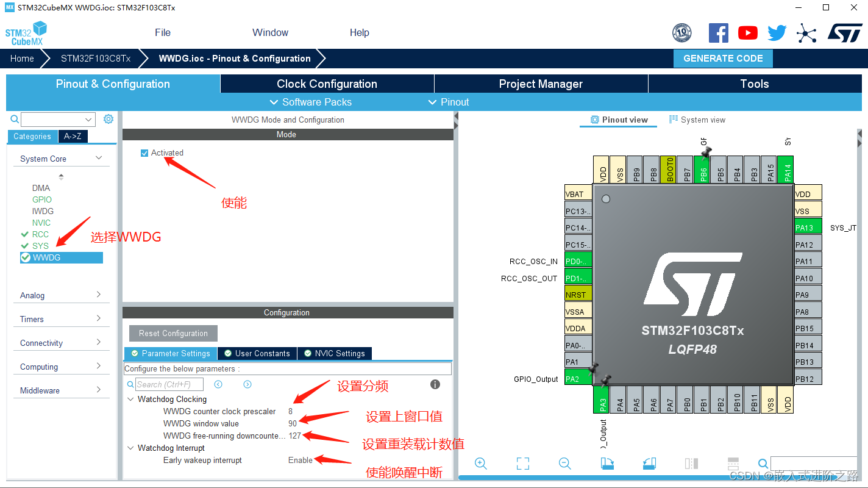Rotate chip clockwise icon

point(607,464)
